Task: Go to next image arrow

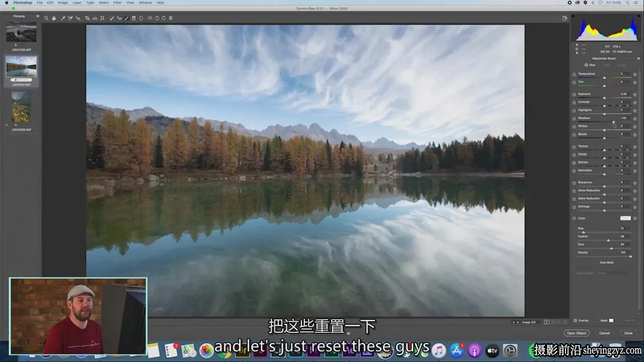Action: [x=518, y=322]
